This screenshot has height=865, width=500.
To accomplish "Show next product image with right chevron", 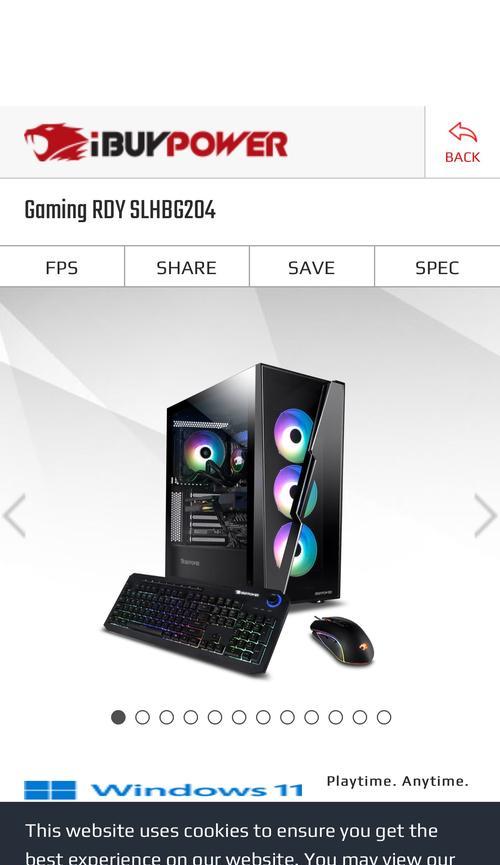I will point(486,515).
